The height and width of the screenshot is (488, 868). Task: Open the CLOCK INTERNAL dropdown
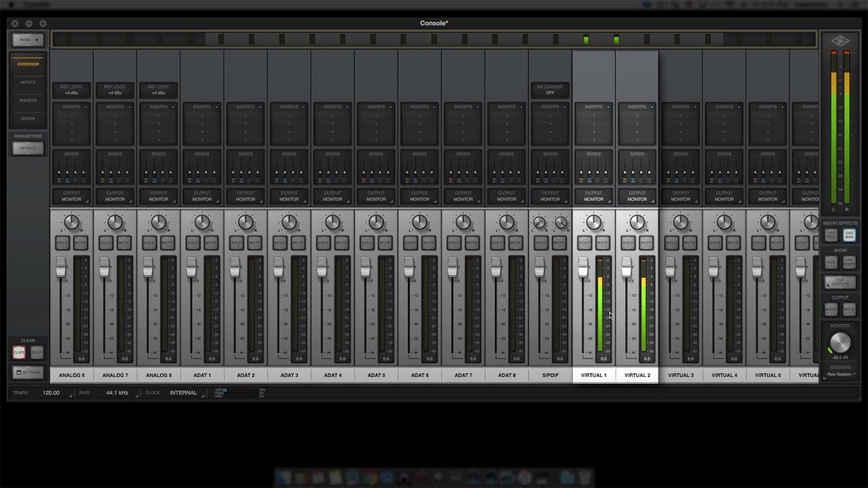pos(186,392)
